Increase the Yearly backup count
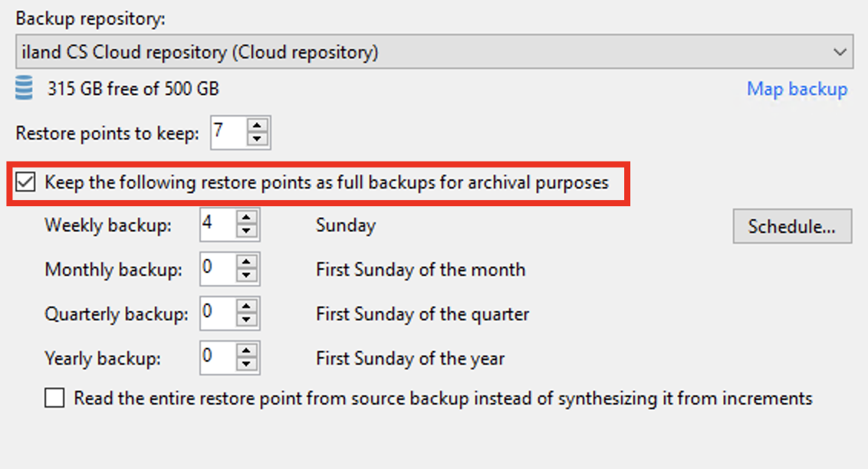The image size is (868, 469). (246, 349)
